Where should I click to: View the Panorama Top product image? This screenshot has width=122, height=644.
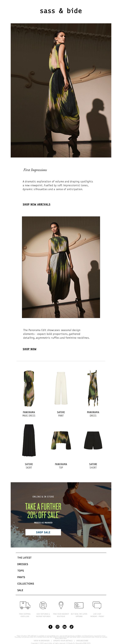pos(61,440)
